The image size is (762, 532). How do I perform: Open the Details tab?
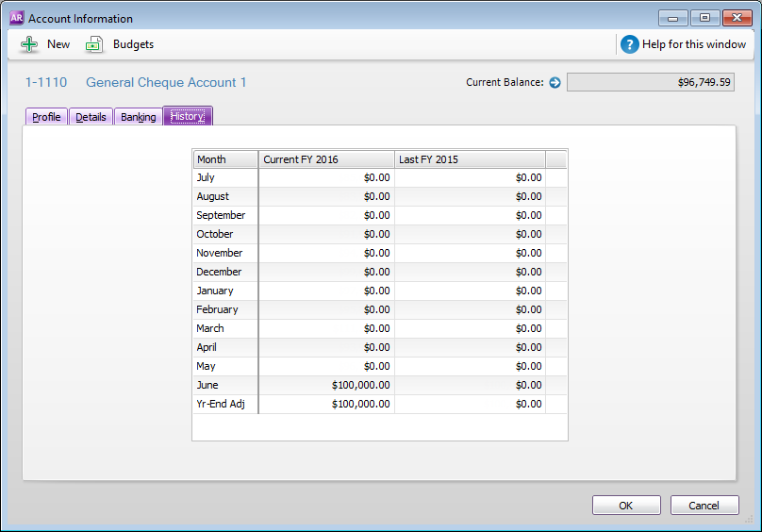[x=91, y=117]
